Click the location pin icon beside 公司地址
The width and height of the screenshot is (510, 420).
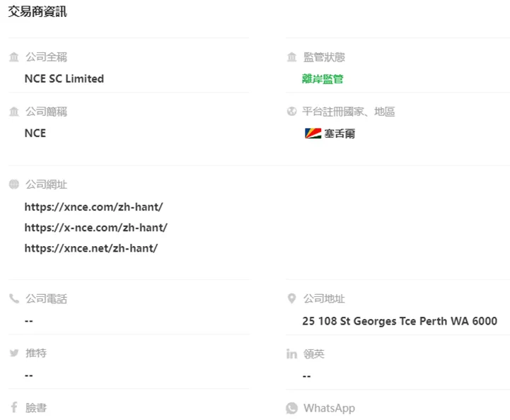pos(291,298)
